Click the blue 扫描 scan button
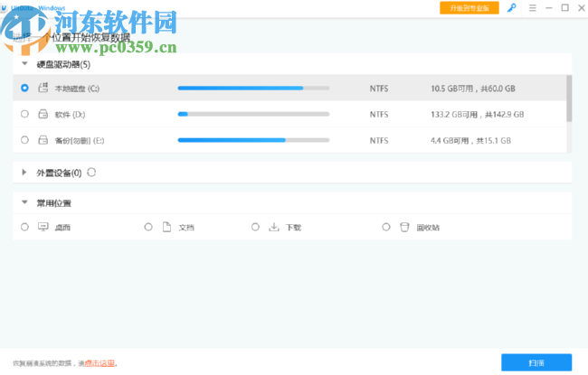588x375 pixels. pyautogui.click(x=536, y=362)
